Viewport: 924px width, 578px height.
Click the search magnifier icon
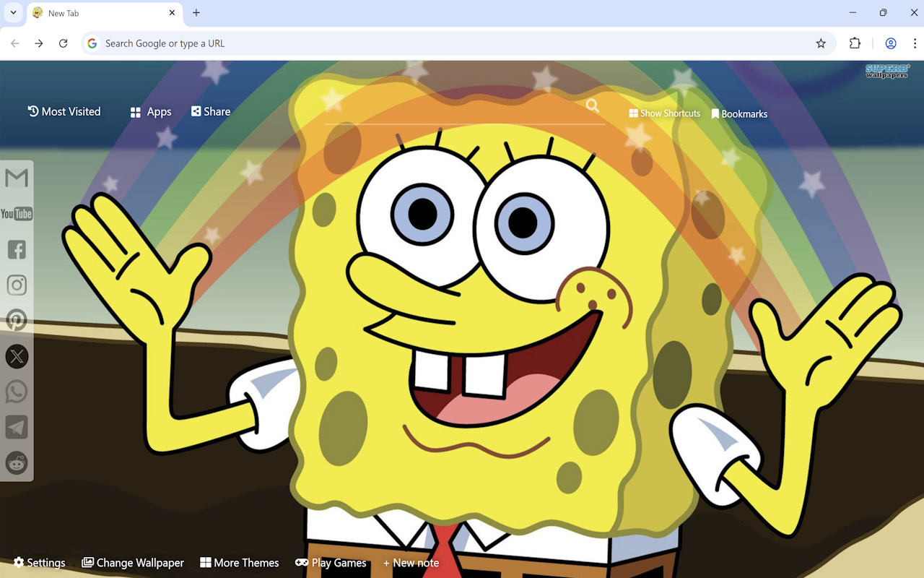592,105
